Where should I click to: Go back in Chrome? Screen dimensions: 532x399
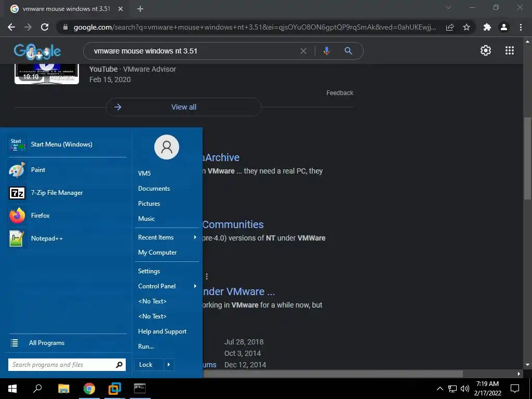click(11, 27)
